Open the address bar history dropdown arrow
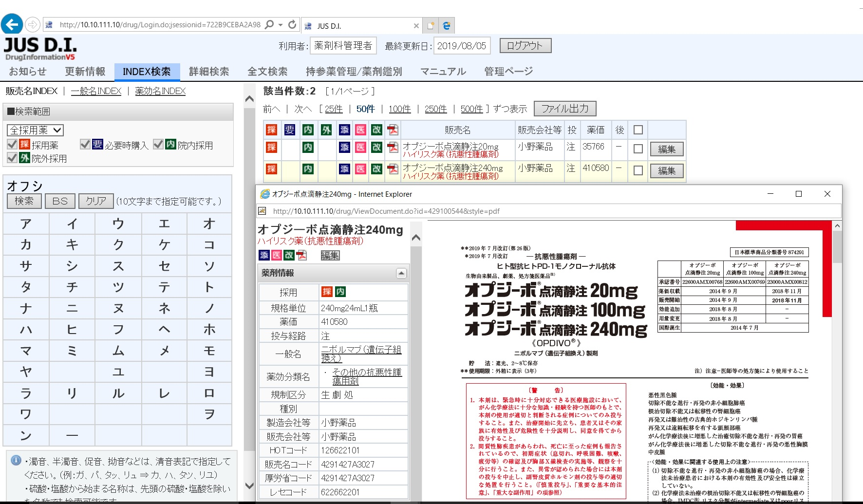The height and width of the screenshot is (504, 863). click(281, 24)
